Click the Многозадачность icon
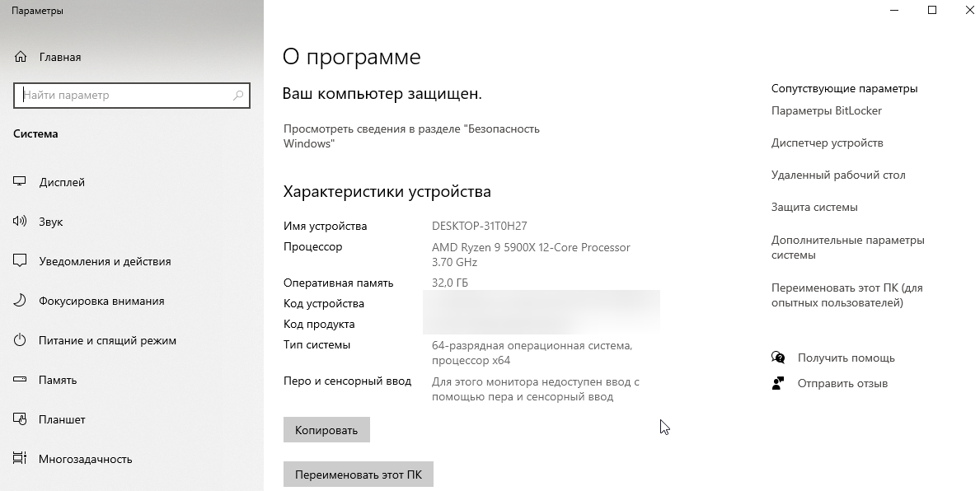 (x=20, y=459)
